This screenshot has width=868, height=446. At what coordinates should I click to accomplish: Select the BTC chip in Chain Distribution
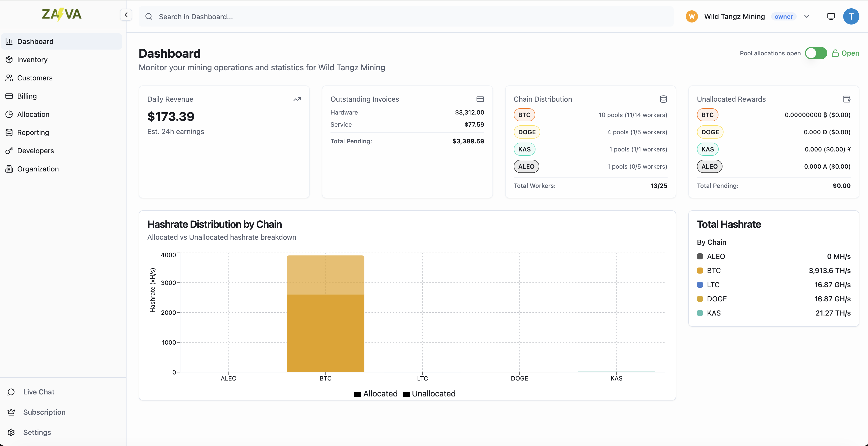524,115
